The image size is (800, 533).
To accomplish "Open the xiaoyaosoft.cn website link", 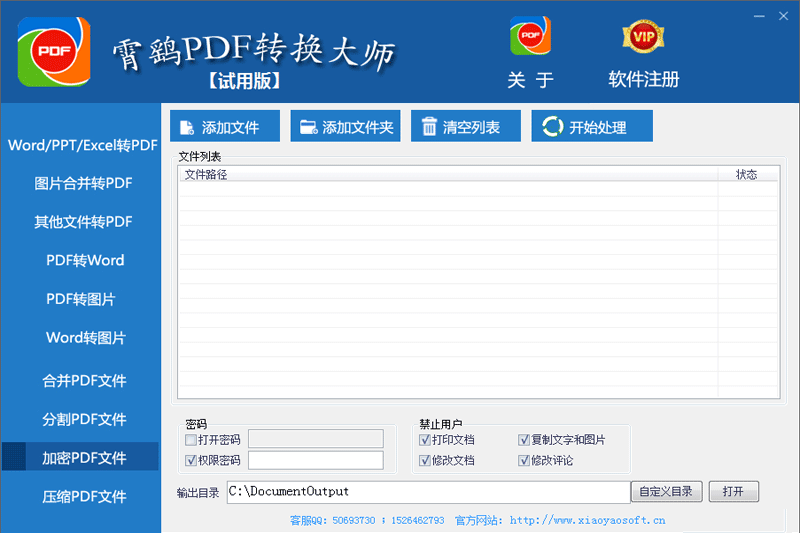I will pos(587,520).
